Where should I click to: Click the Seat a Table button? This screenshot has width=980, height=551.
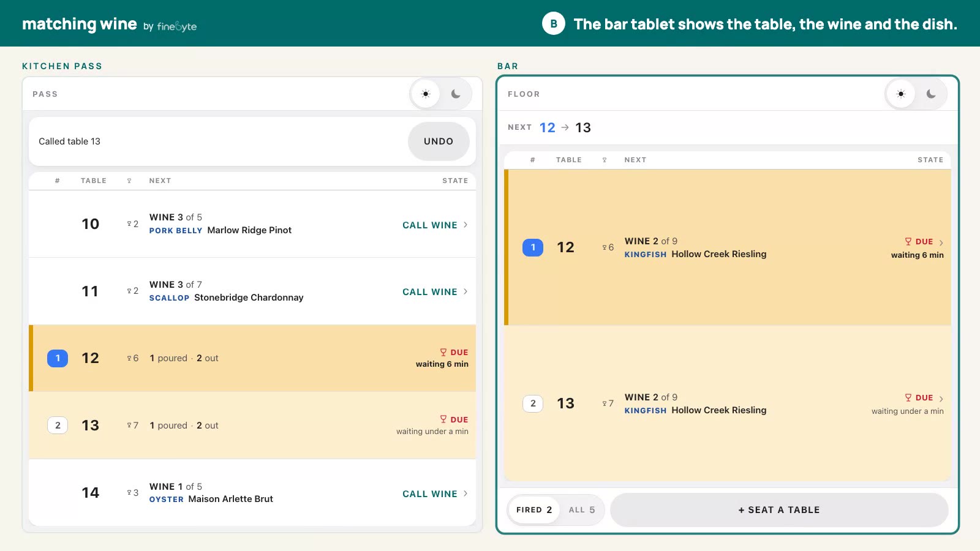(779, 510)
